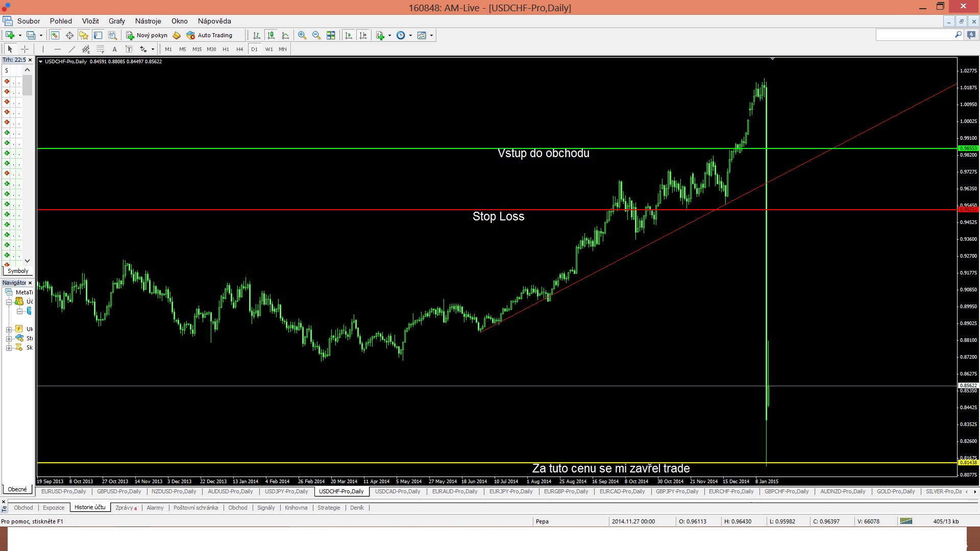This screenshot has width=980, height=551.
Task: Toggle chart shift icon
Action: click(x=363, y=35)
